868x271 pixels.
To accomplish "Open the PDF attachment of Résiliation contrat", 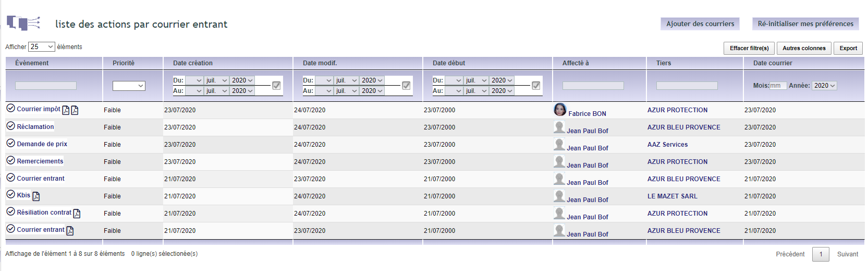I will (77, 214).
